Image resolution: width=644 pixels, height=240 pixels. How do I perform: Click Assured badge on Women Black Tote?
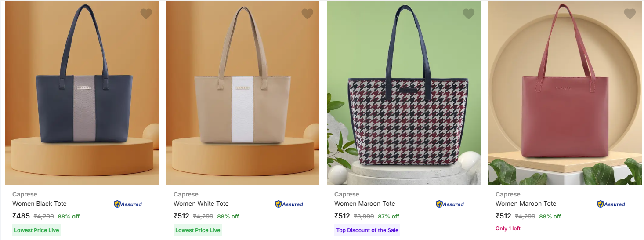click(128, 204)
